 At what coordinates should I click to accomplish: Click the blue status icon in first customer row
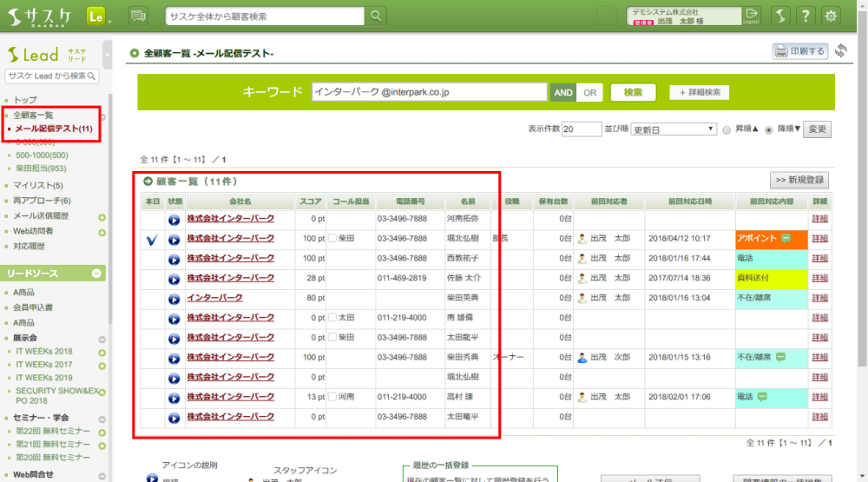pyautogui.click(x=174, y=219)
